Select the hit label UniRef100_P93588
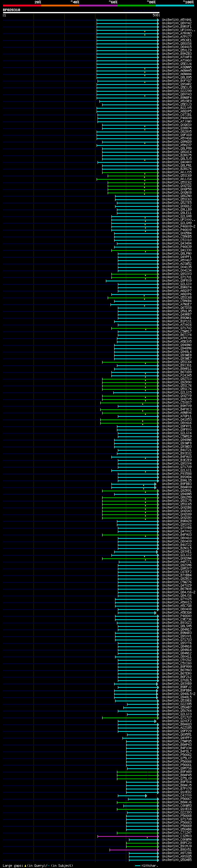This screenshot has width=197, height=868. tap(176, 474)
